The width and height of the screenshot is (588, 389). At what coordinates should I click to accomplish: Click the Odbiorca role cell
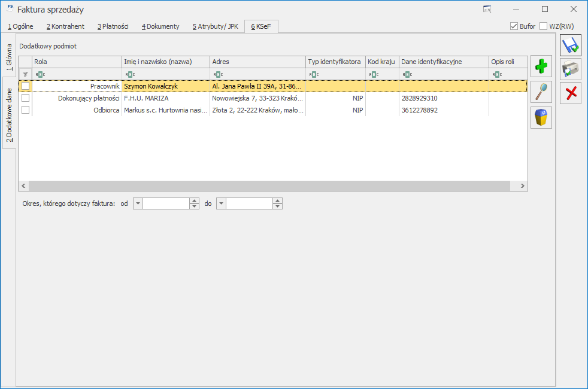pos(77,110)
